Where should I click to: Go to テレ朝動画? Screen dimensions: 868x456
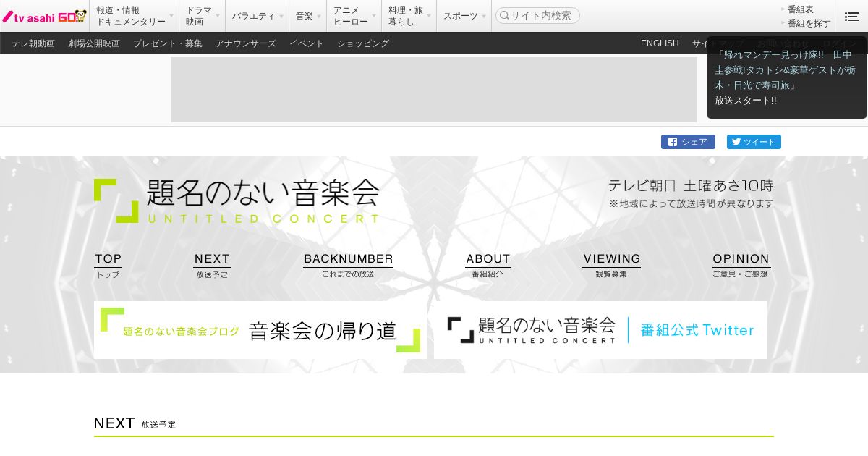coord(33,43)
